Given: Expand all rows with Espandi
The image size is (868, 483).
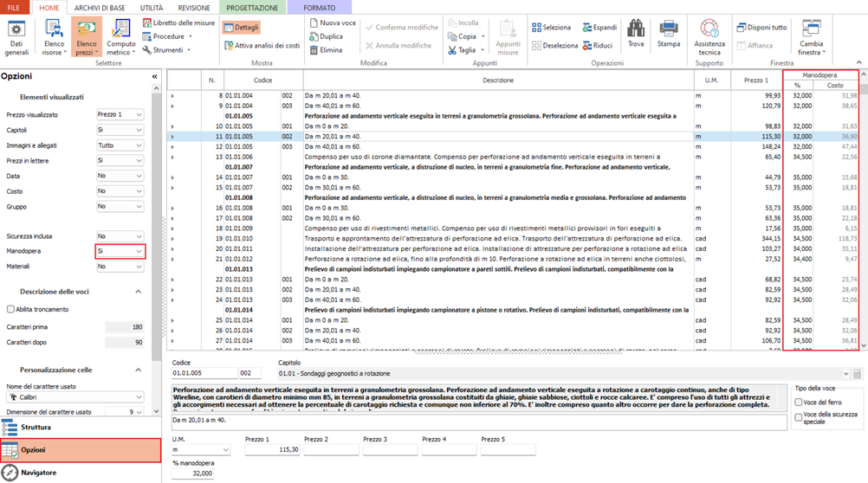Looking at the screenshot, I should 599,27.
